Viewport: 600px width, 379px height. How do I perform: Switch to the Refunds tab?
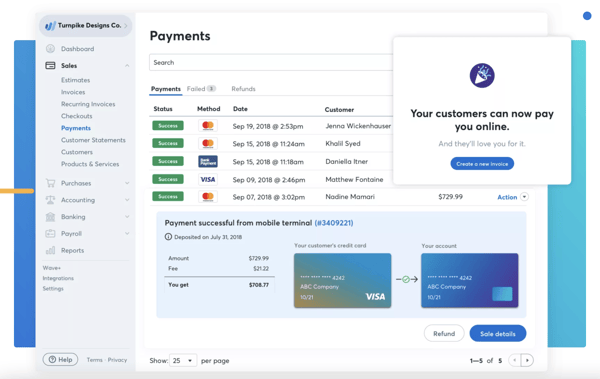[243, 89]
